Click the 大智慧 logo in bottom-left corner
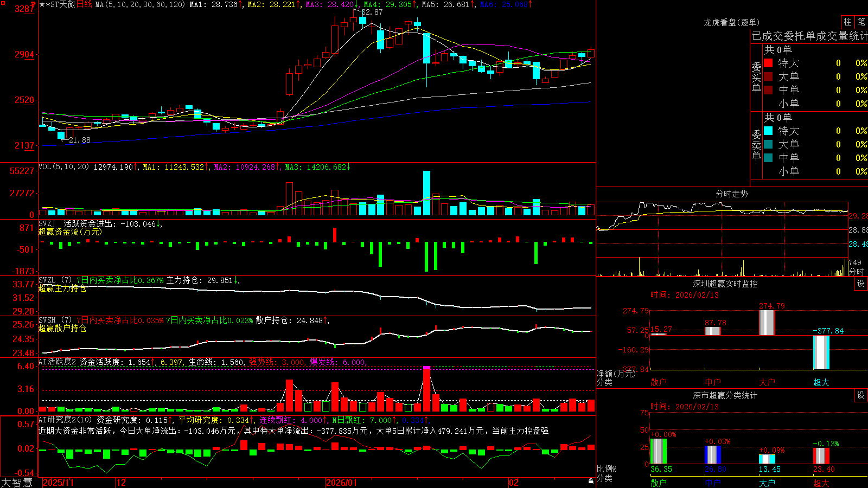 pos(17,483)
